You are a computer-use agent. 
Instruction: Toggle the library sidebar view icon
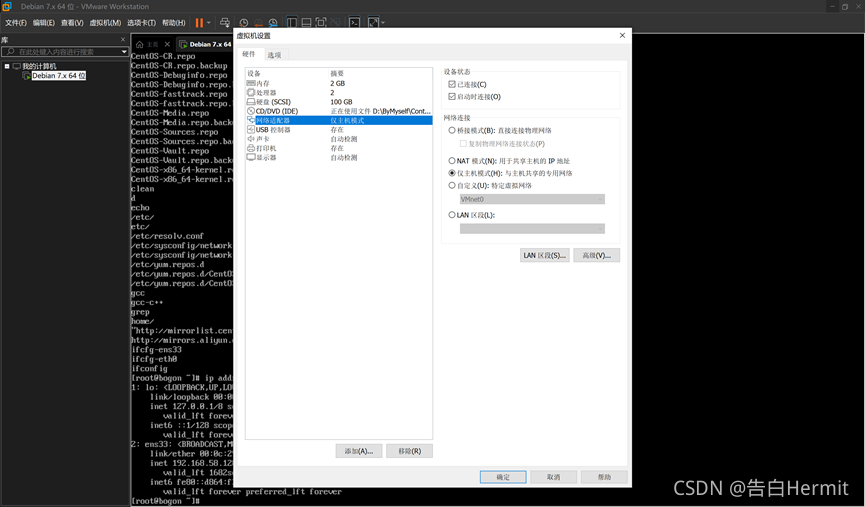(x=292, y=23)
